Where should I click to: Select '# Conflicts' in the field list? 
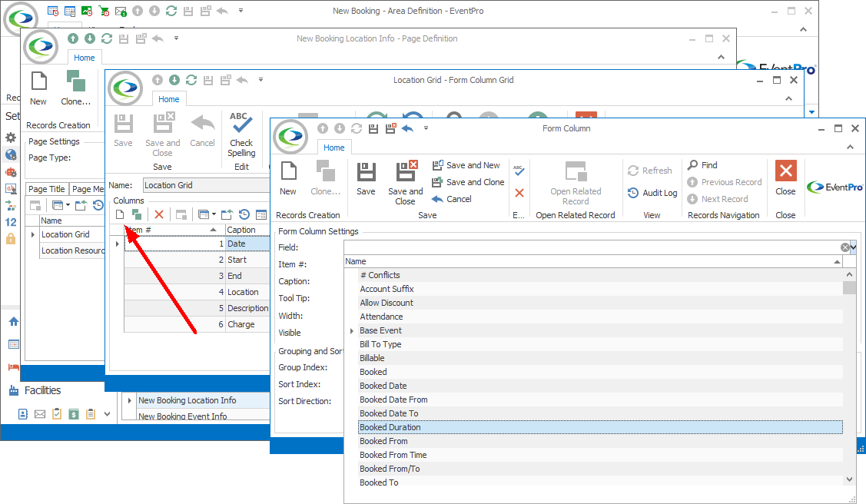[x=600, y=275]
